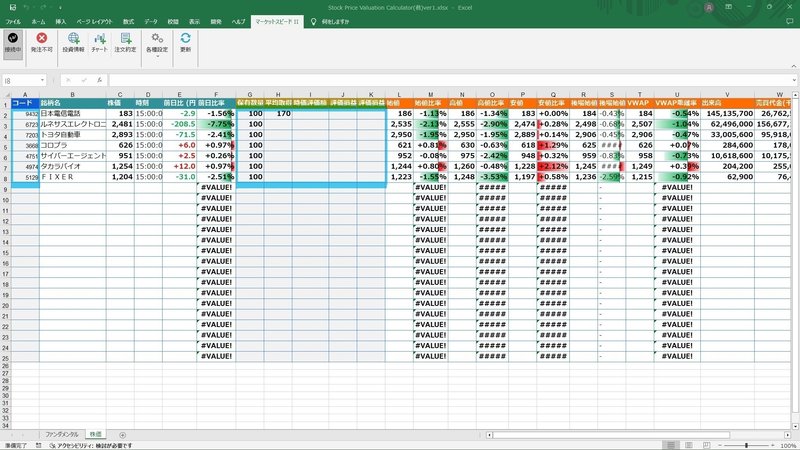Select the 170 value in column H
This screenshot has width=800, height=450.
[x=278, y=113]
